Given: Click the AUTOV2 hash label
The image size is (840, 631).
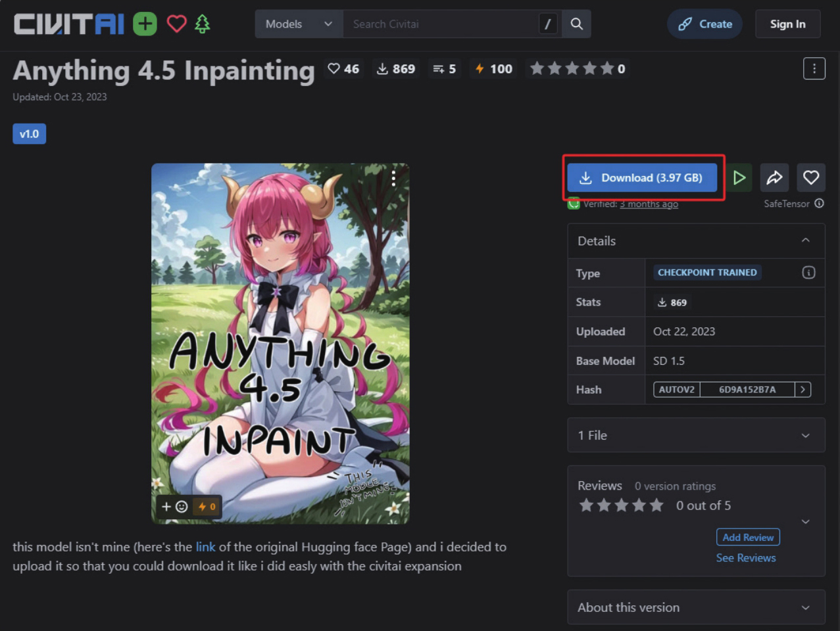Looking at the screenshot, I should click(677, 390).
